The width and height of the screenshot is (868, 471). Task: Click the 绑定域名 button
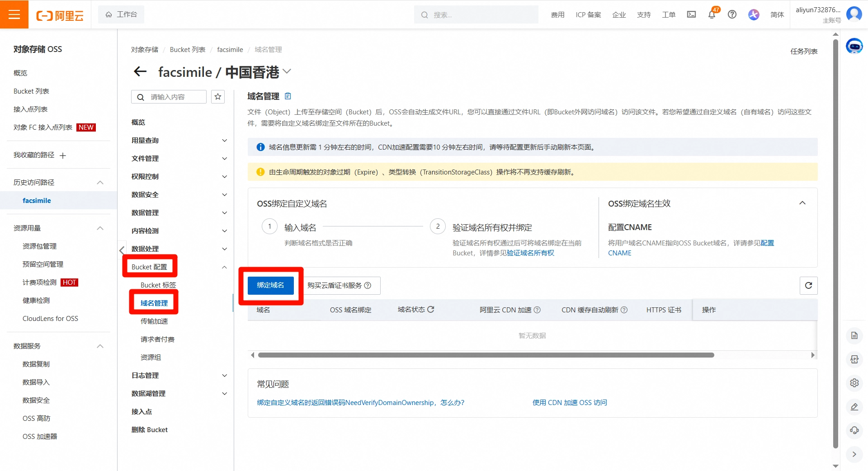(x=270, y=285)
